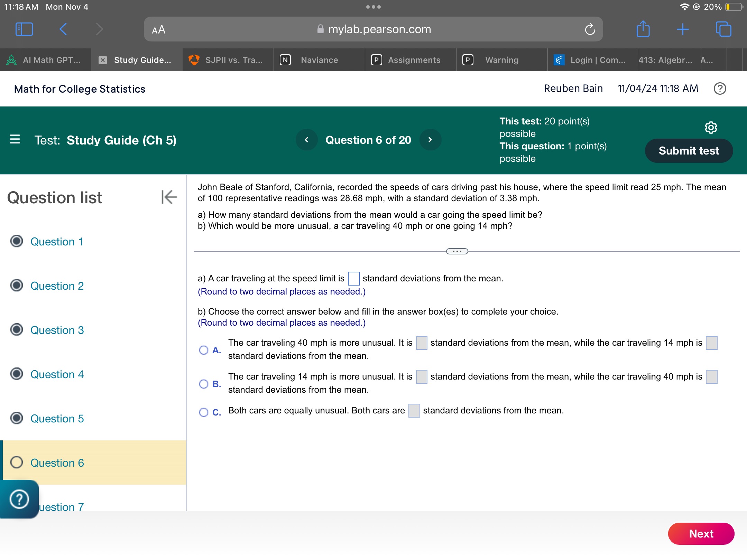Open Question 2 in question list

pos(57,286)
